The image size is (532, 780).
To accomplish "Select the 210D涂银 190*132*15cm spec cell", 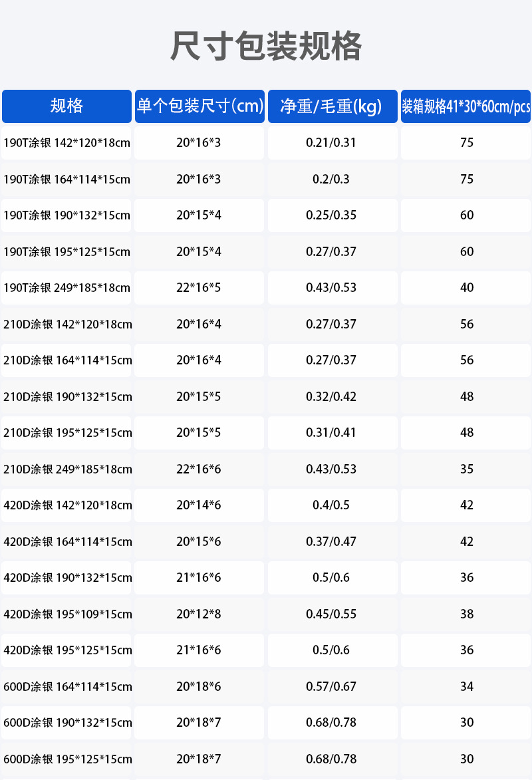I will pyautogui.click(x=66, y=397).
